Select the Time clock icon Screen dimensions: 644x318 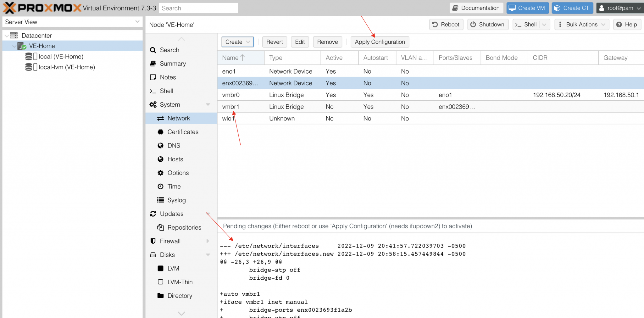(160, 186)
